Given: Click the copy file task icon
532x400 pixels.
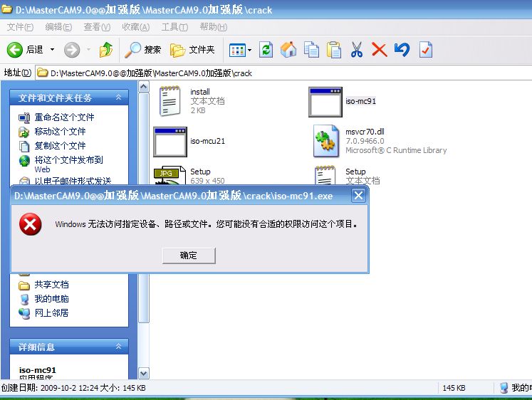Looking at the screenshot, I should click(24, 146).
